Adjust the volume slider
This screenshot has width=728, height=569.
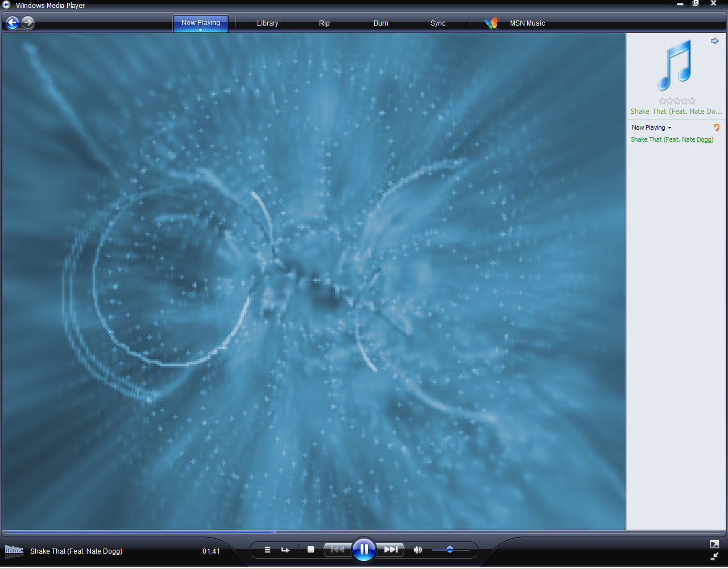pyautogui.click(x=450, y=550)
